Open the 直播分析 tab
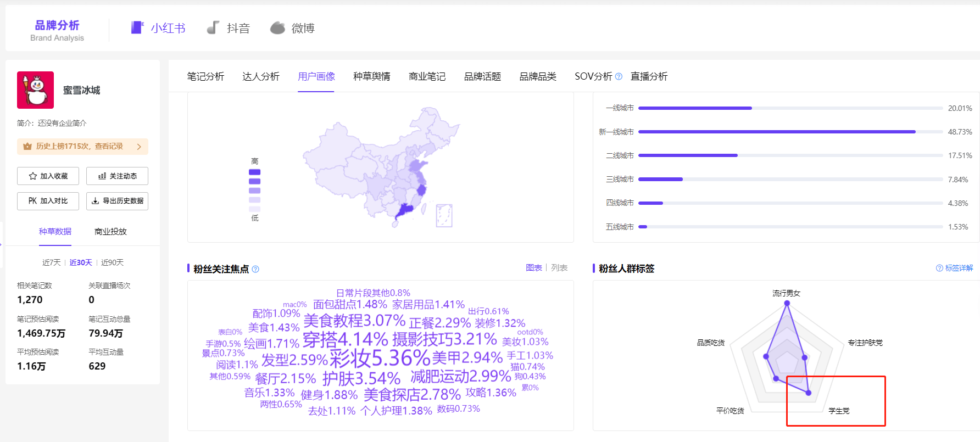The width and height of the screenshot is (980, 442). 649,76
